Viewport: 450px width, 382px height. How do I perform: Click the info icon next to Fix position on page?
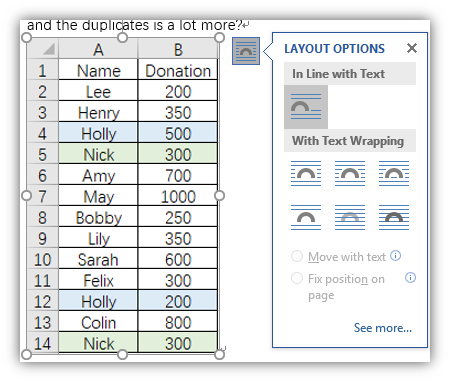point(410,277)
